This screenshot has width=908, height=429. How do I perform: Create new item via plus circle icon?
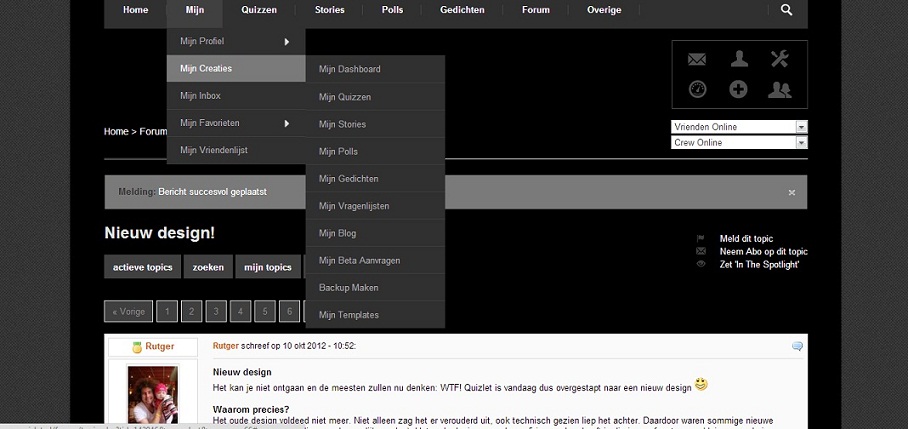click(738, 89)
